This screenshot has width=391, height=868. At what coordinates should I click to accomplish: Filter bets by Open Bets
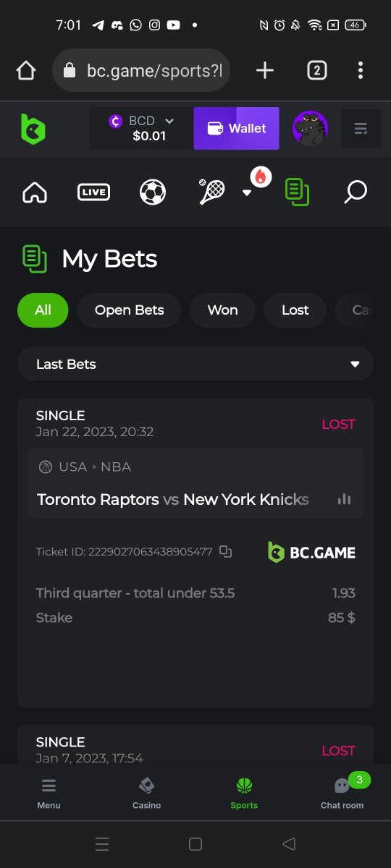[129, 310]
